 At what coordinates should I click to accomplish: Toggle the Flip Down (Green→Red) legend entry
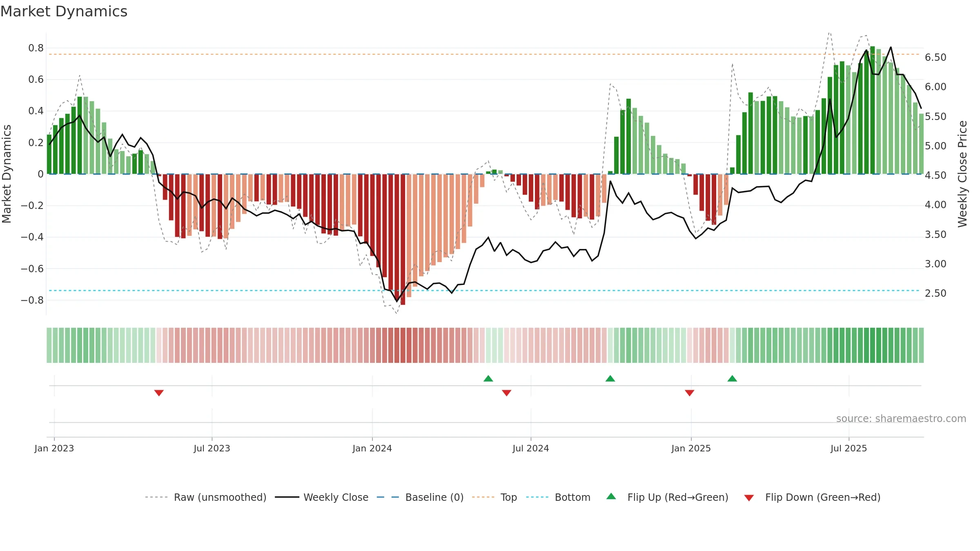tap(812, 497)
